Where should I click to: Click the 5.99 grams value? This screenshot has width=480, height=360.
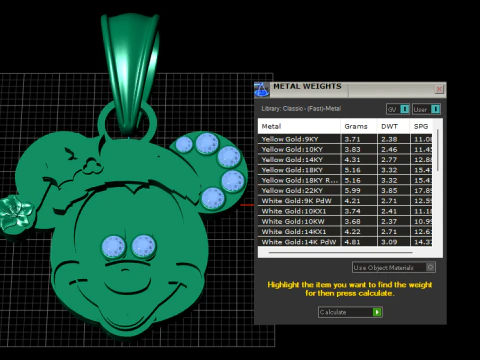point(352,191)
